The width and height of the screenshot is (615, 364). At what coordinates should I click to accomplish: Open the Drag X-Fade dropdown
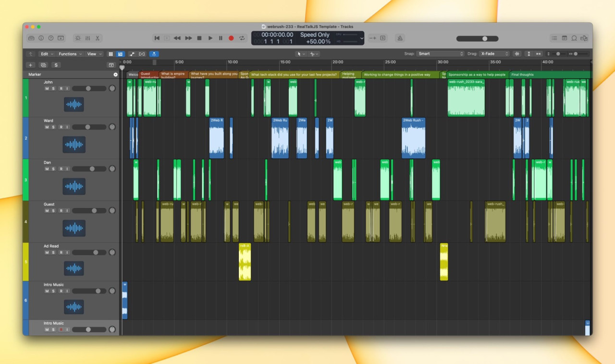[495, 54]
